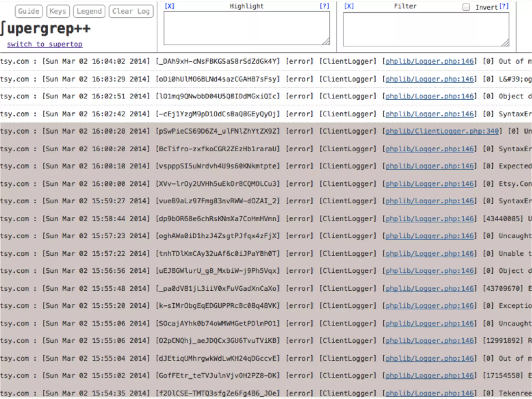Screen dimensions: 532x399
Task: Grab the Filter textarea resize handle
Action: coord(506,43)
